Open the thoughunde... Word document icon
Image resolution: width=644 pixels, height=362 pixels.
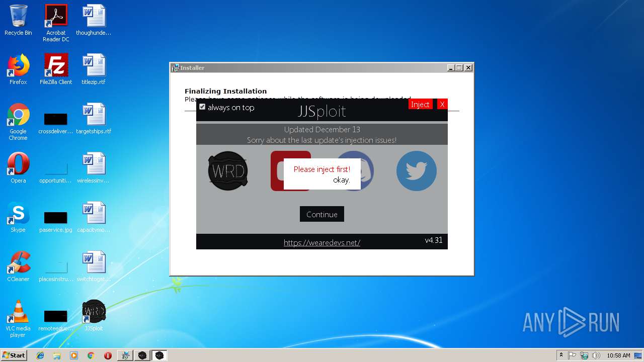click(94, 21)
